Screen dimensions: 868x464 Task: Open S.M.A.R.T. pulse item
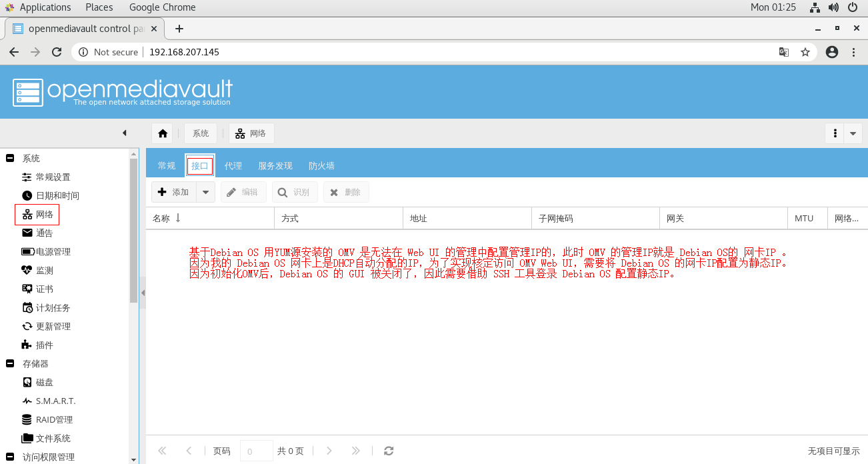point(49,401)
